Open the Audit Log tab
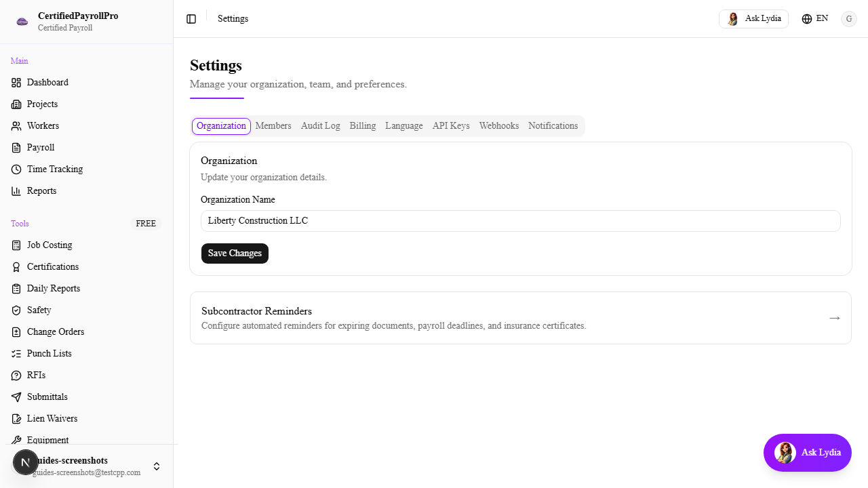Image resolution: width=868 pixels, height=488 pixels. coord(320,125)
